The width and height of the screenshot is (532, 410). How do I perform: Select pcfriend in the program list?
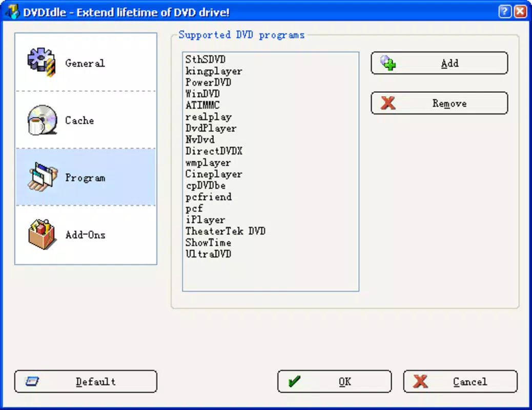click(x=208, y=197)
